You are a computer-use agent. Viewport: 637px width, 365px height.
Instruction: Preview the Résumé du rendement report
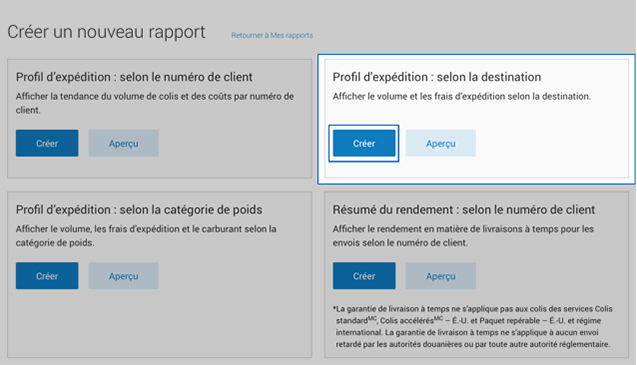click(x=441, y=276)
